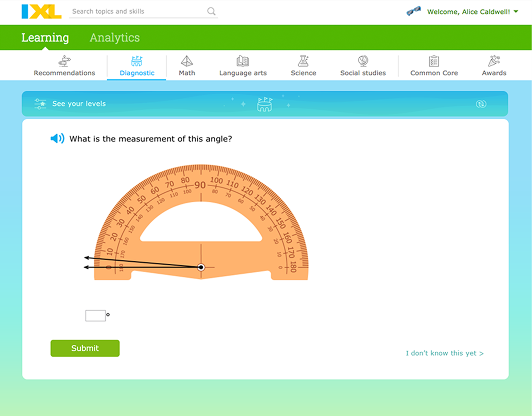Click the search magnifier icon
Viewport: 532px width, 416px height.
211,11
